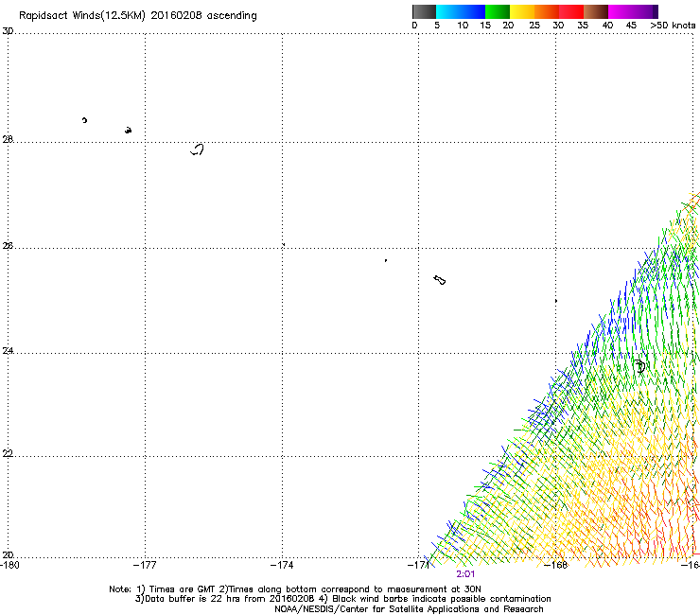Click the legend scale value "45"

coord(631,26)
